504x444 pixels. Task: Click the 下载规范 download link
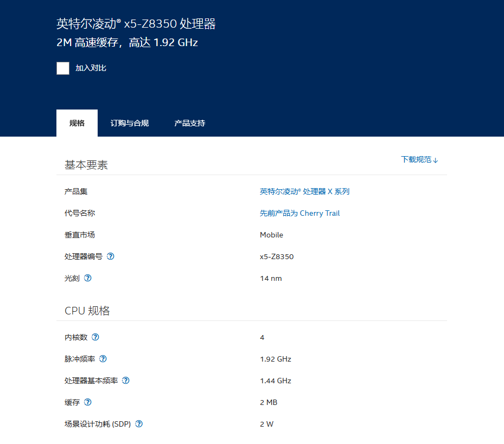coord(419,160)
